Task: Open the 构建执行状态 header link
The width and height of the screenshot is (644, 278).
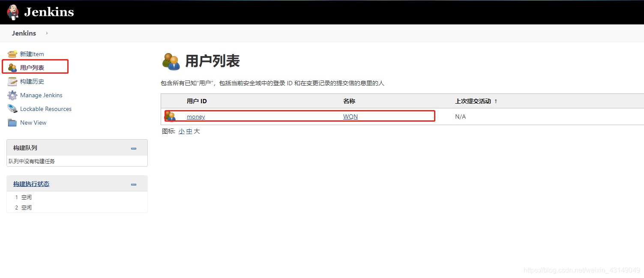Action: [x=31, y=184]
